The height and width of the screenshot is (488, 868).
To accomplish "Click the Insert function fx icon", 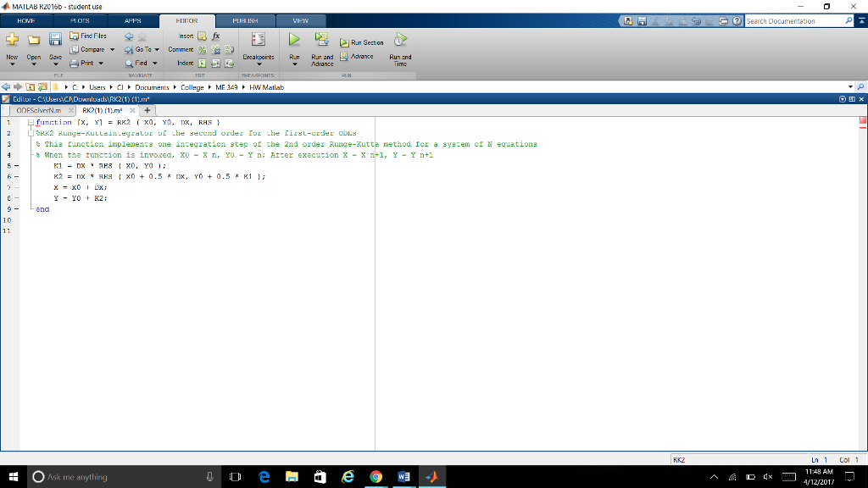I will tap(216, 36).
